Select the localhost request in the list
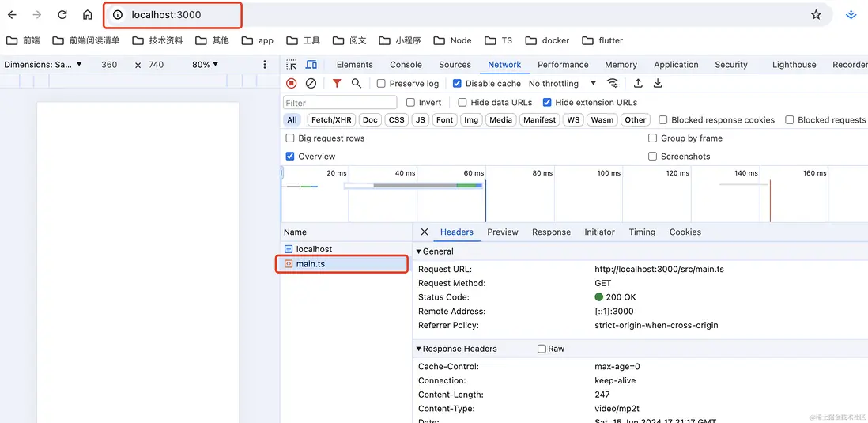The width and height of the screenshot is (868, 423). tap(314, 249)
